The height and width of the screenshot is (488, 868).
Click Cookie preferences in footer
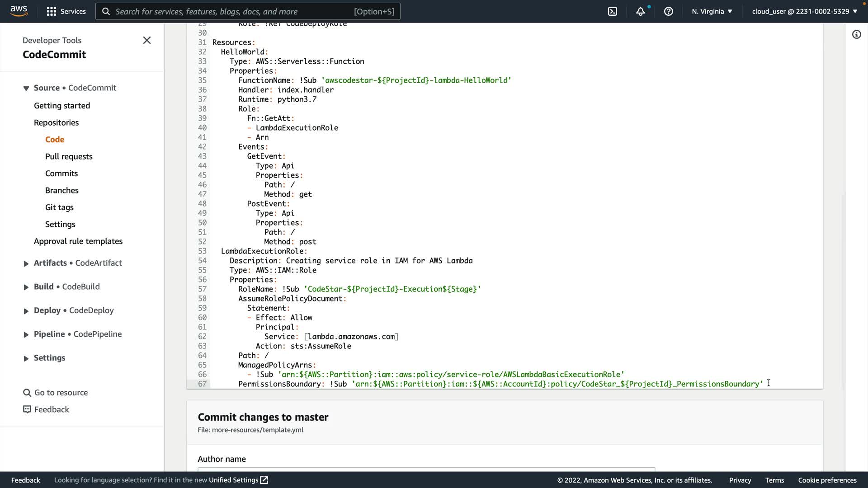click(827, 480)
